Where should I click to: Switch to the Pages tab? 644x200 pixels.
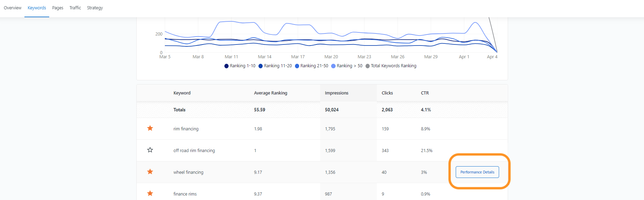[x=58, y=8]
